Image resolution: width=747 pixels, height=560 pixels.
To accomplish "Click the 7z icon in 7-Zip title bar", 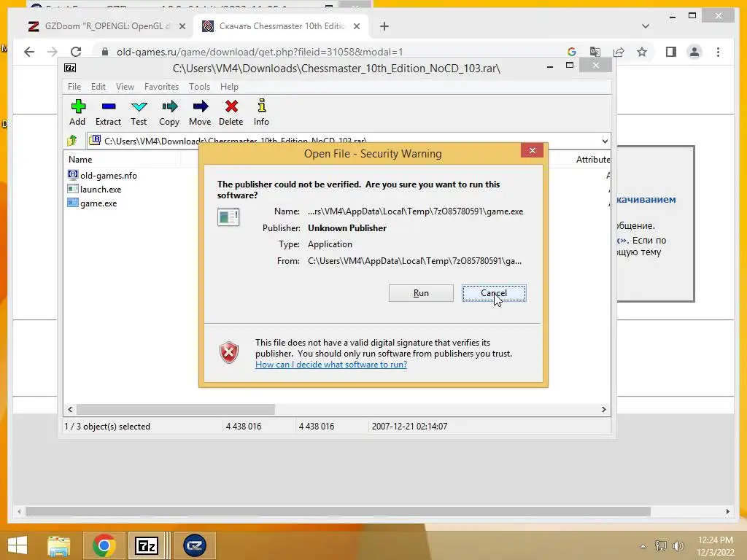I will click(70, 68).
